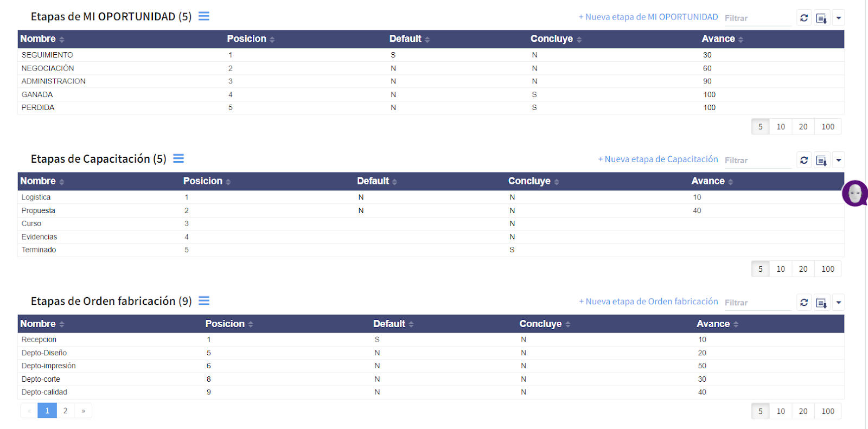Image resolution: width=868 pixels, height=429 pixels.
Task: Export the MI OPORTUNIDAD stages table
Action: click(x=822, y=18)
